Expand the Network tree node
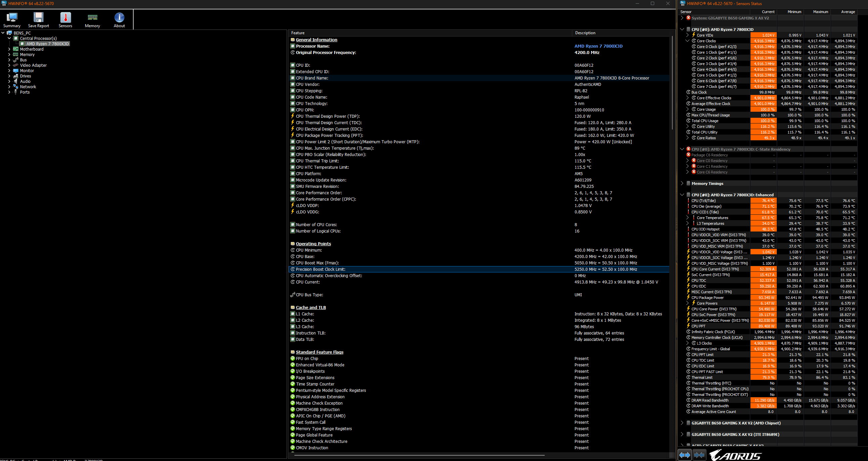Viewport: 868px width, 461px height. click(x=9, y=87)
